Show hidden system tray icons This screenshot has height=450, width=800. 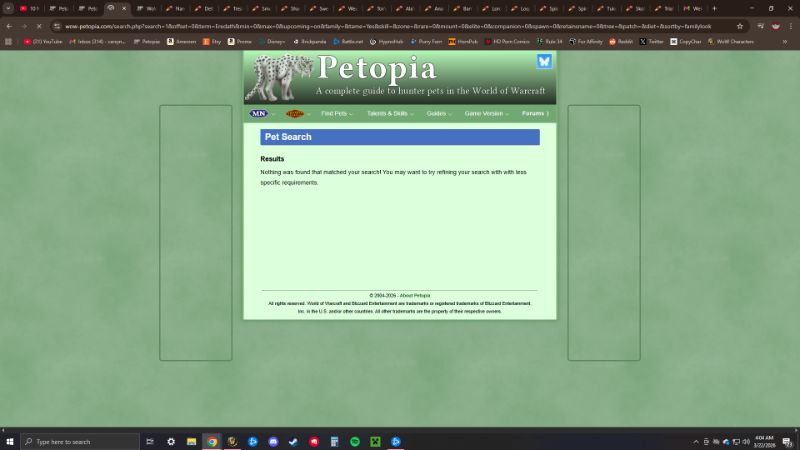[696, 442]
